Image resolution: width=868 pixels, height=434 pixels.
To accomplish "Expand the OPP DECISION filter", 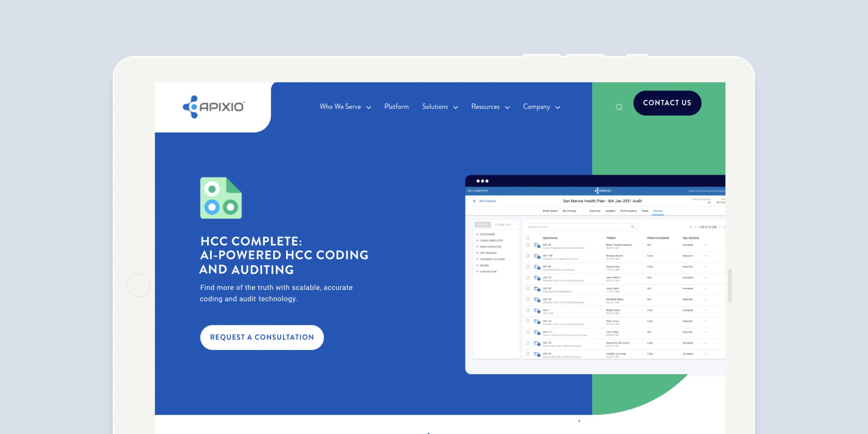I will coord(486,253).
